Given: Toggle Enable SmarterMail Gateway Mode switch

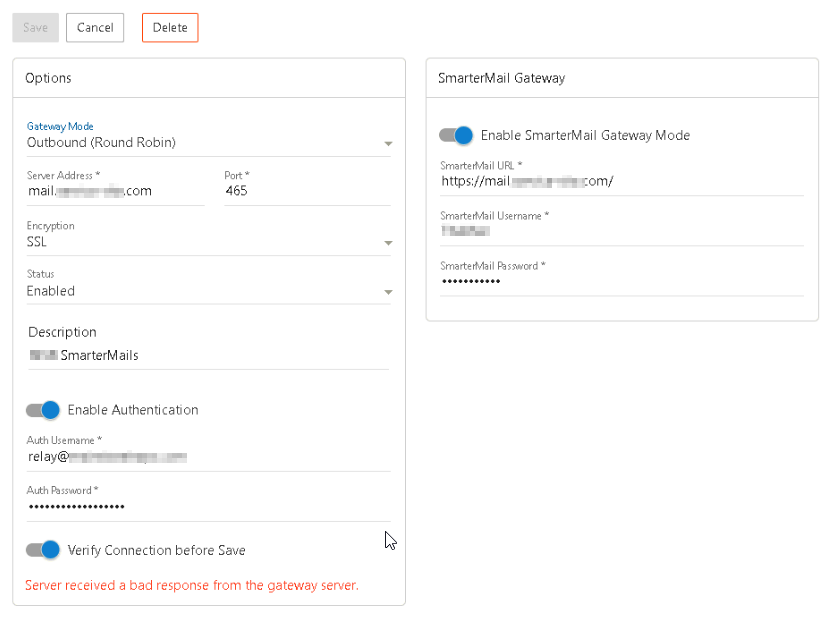Looking at the screenshot, I should pyautogui.click(x=456, y=135).
